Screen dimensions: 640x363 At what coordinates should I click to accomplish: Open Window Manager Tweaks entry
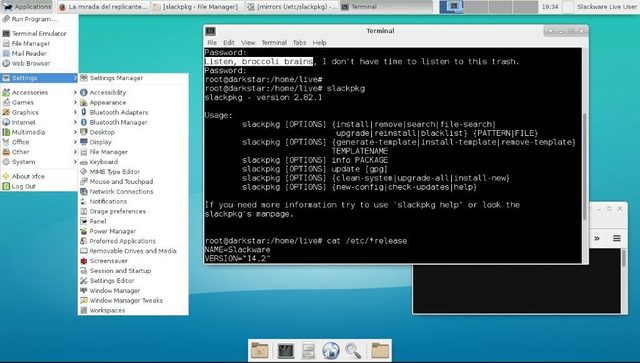click(x=133, y=301)
